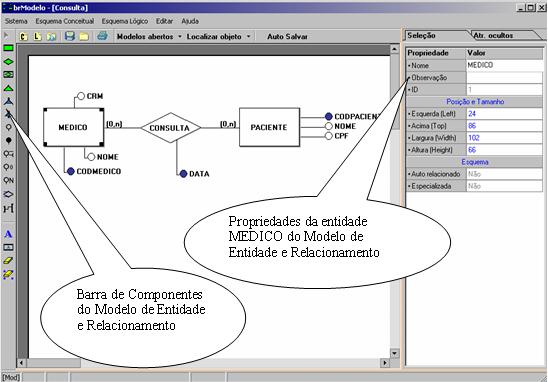Select the CODMEDICO identifier attribute

(94, 171)
